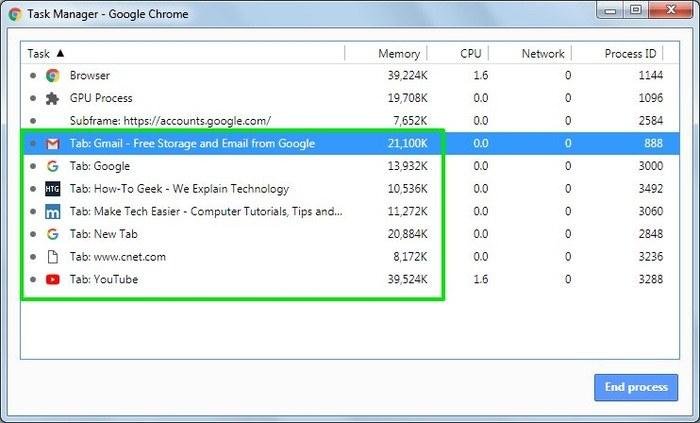Select the Browser process row
Image resolution: width=700 pixels, height=423 pixels.
(x=350, y=75)
